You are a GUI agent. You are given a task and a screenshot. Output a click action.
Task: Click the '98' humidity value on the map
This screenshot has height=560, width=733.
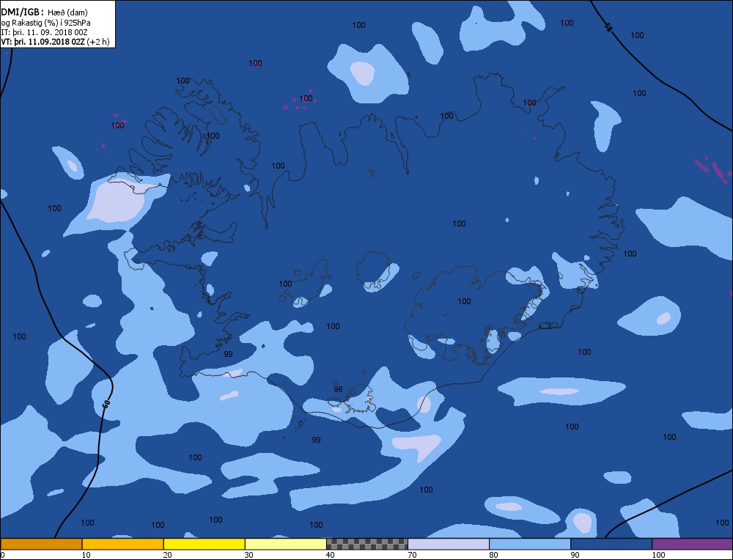[338, 389]
